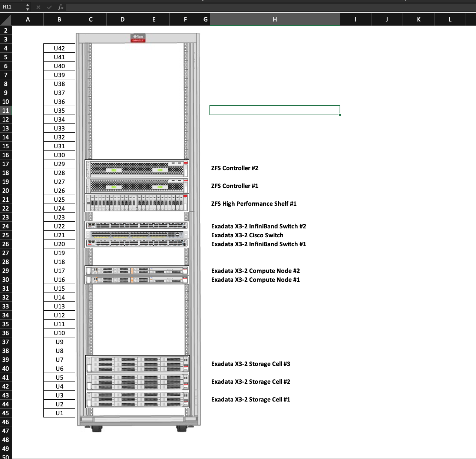Select the Storage Cell #1 server image
Image resolution: width=476 pixels, height=459 pixels.
pos(137,400)
